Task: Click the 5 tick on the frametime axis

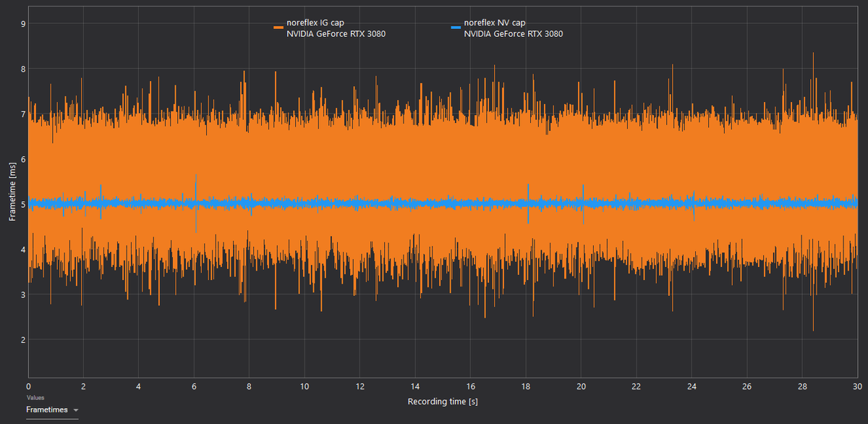Action: (x=23, y=204)
